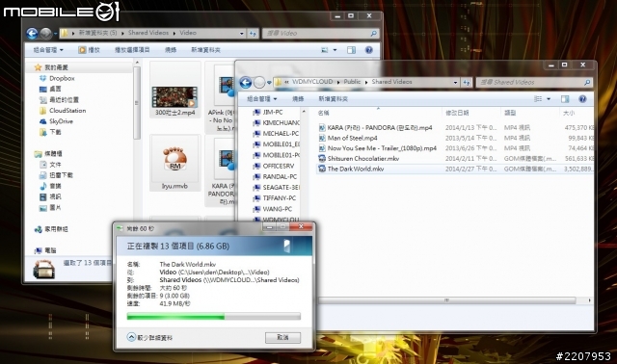Select KARA PANDORA mp4 file row

tap(455, 128)
